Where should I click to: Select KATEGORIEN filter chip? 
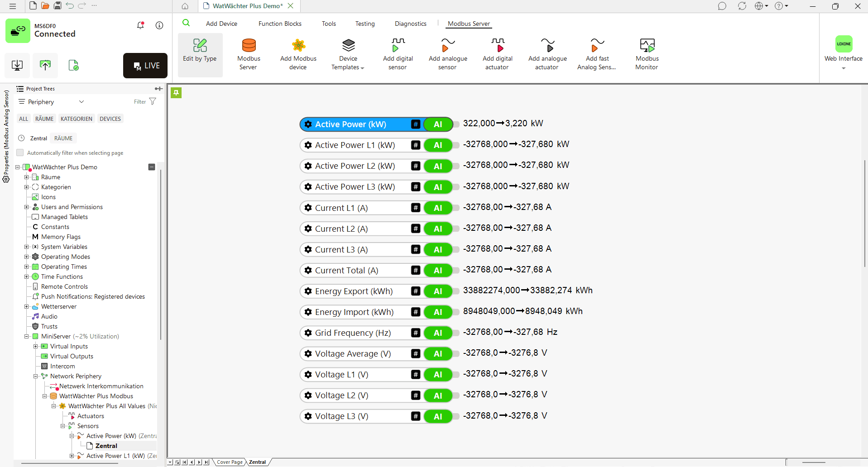77,119
